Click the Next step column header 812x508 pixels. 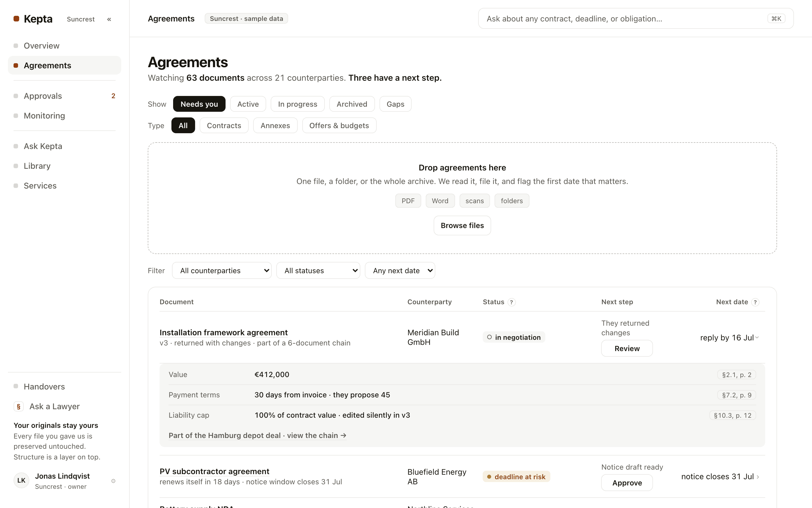617,302
